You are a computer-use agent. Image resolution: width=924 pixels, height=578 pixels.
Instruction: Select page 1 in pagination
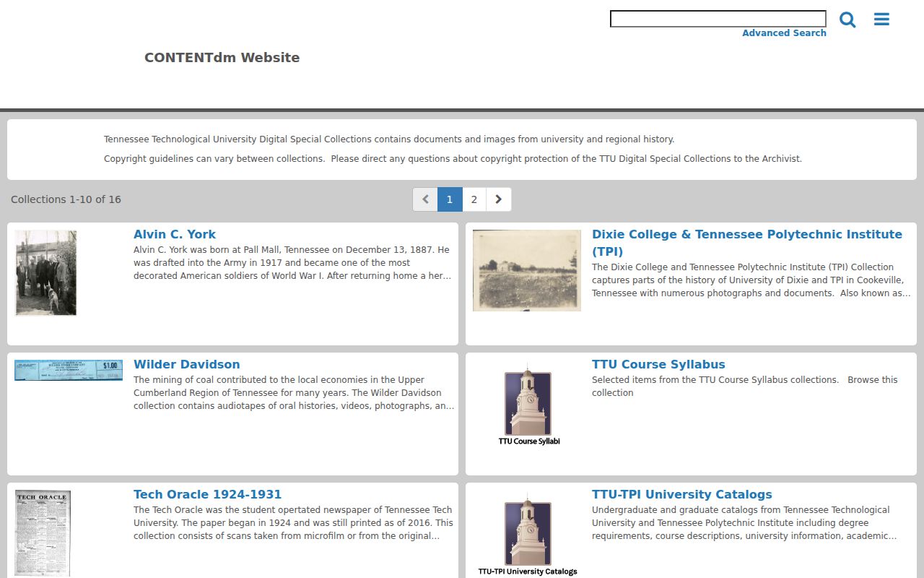(x=450, y=199)
